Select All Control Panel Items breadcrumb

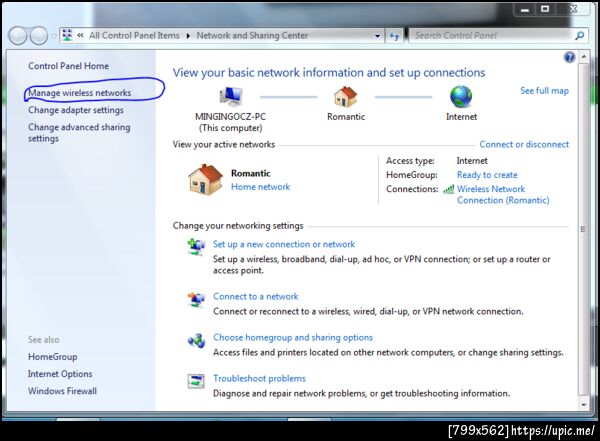click(x=134, y=36)
